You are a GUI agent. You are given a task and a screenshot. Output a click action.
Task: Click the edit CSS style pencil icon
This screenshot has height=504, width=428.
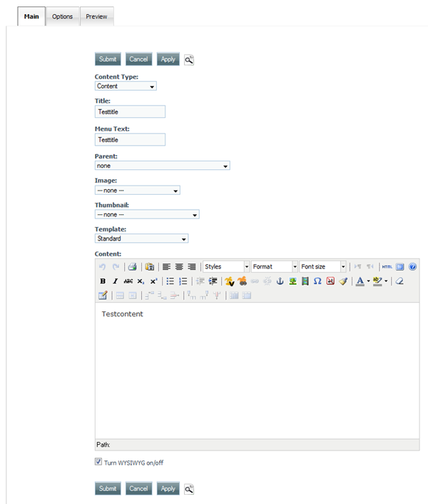103,296
